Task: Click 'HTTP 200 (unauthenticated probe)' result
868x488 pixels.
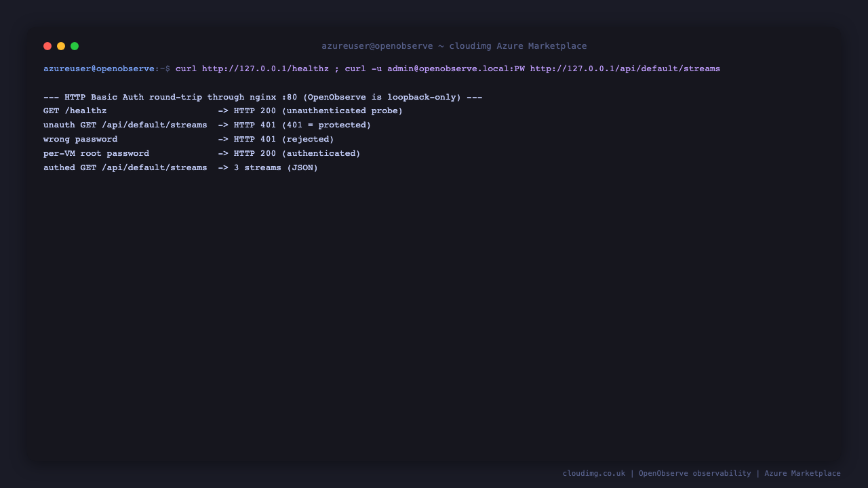Action: [x=318, y=111]
